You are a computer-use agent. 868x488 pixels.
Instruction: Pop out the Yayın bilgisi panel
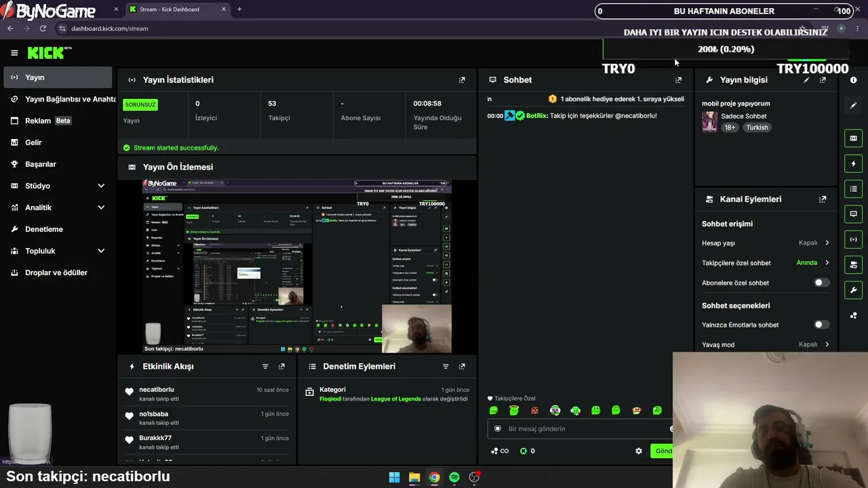[x=823, y=80]
